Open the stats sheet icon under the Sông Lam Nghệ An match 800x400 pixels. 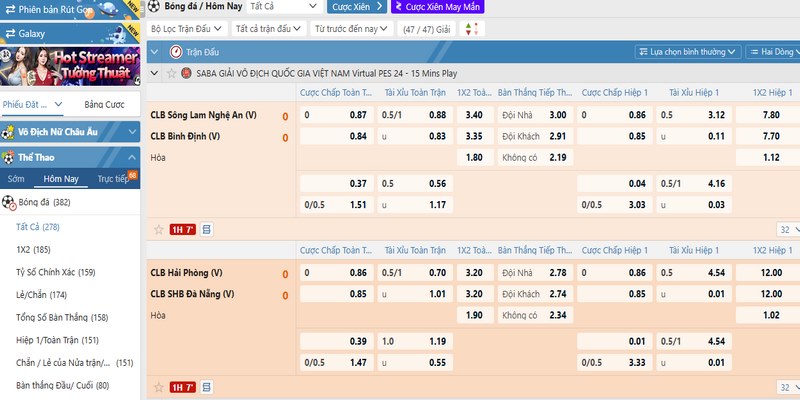coord(207,229)
